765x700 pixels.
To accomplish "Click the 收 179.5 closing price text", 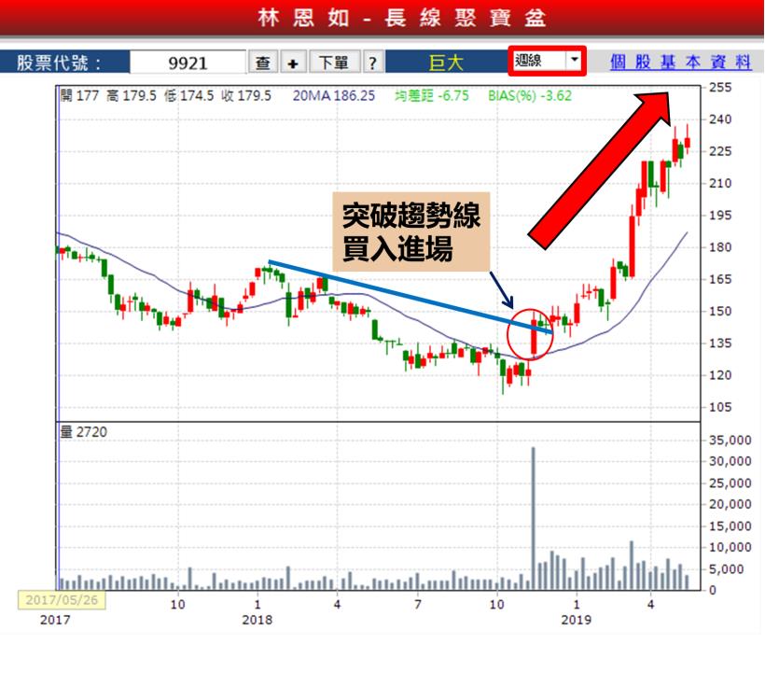I will click(x=246, y=95).
